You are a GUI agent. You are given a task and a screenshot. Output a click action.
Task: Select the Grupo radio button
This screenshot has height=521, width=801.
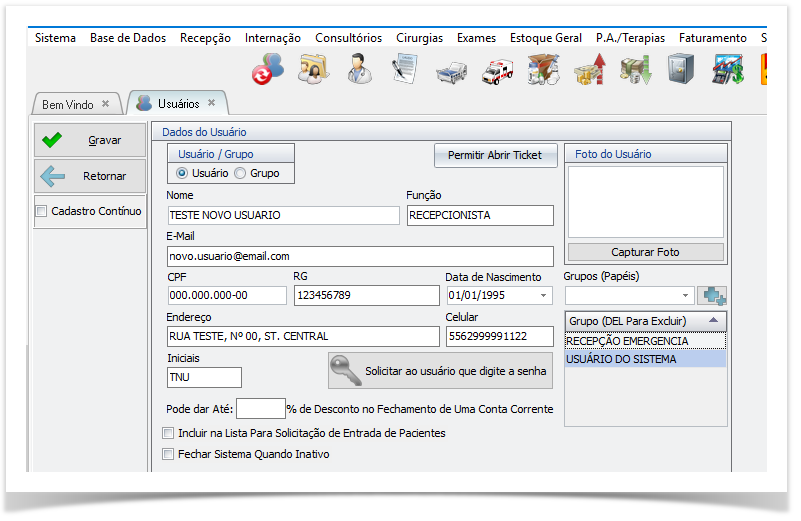pyautogui.click(x=239, y=173)
